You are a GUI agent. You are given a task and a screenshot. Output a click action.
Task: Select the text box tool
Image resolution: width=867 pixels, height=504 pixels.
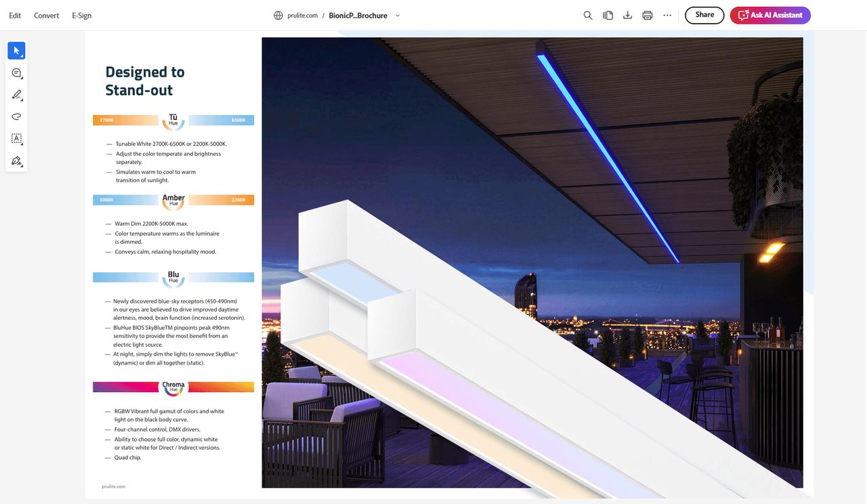[16, 139]
